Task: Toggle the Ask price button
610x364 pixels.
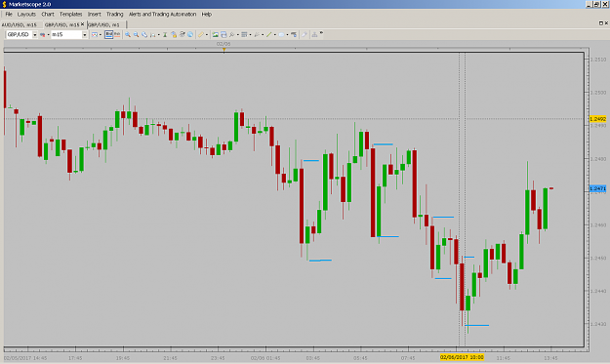Action: tap(117, 34)
